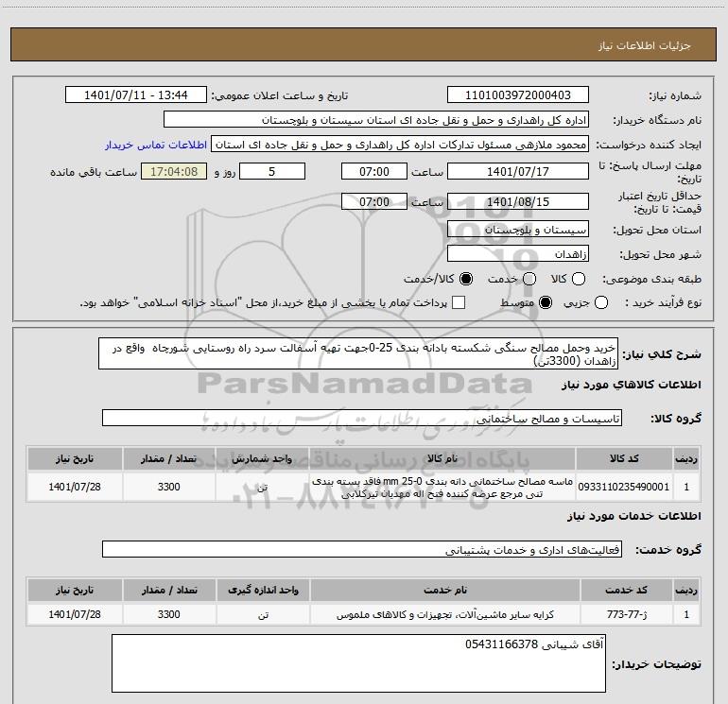
Task: Click goods group field تاسیسات و مصالح ساختمانی
Action: click(x=362, y=418)
